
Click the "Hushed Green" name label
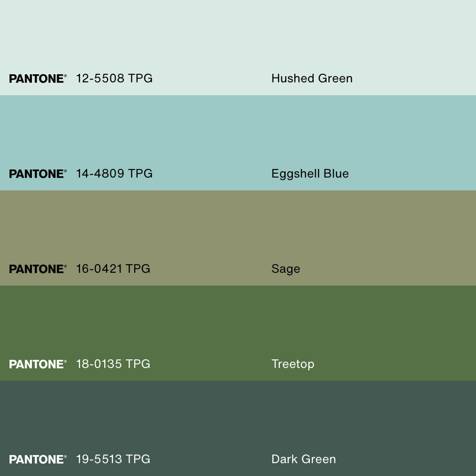312,79
